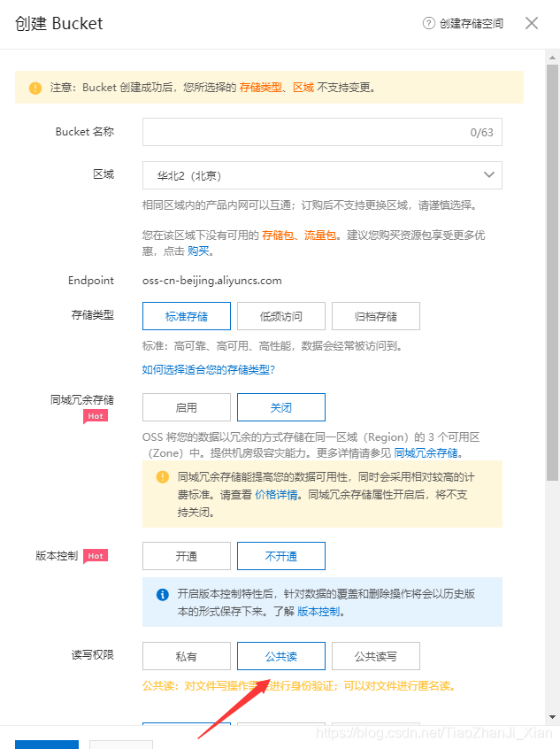
Task: Click the blue info icon in version control notice
Action: click(162, 595)
